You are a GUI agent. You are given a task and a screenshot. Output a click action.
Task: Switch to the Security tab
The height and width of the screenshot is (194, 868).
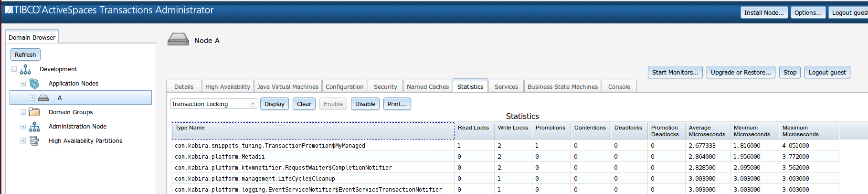[385, 86]
